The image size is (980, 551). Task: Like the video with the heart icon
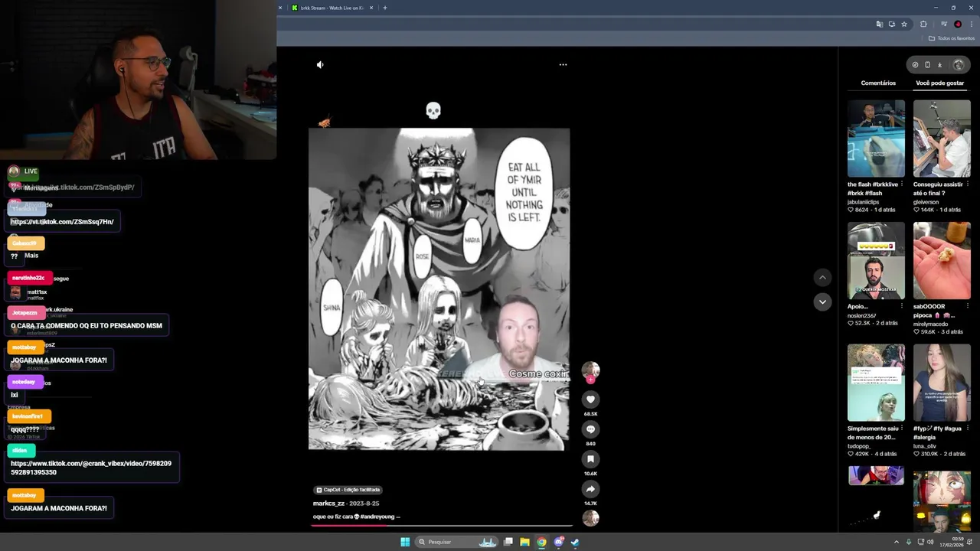[590, 399]
